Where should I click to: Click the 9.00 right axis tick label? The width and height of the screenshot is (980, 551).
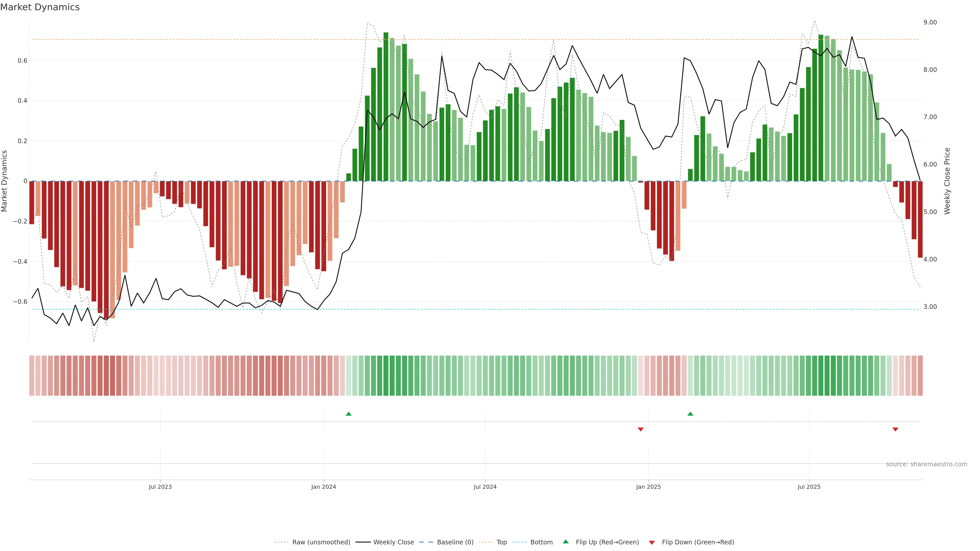(930, 22)
